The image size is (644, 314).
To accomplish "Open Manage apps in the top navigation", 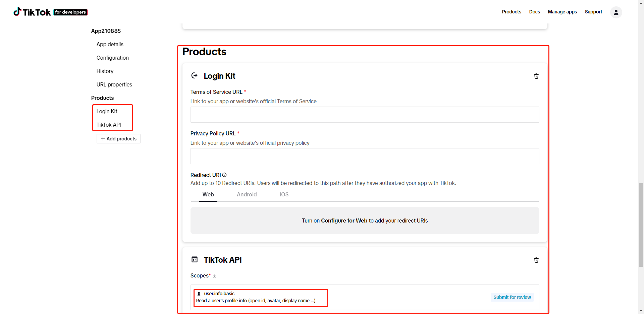I will tap(562, 12).
